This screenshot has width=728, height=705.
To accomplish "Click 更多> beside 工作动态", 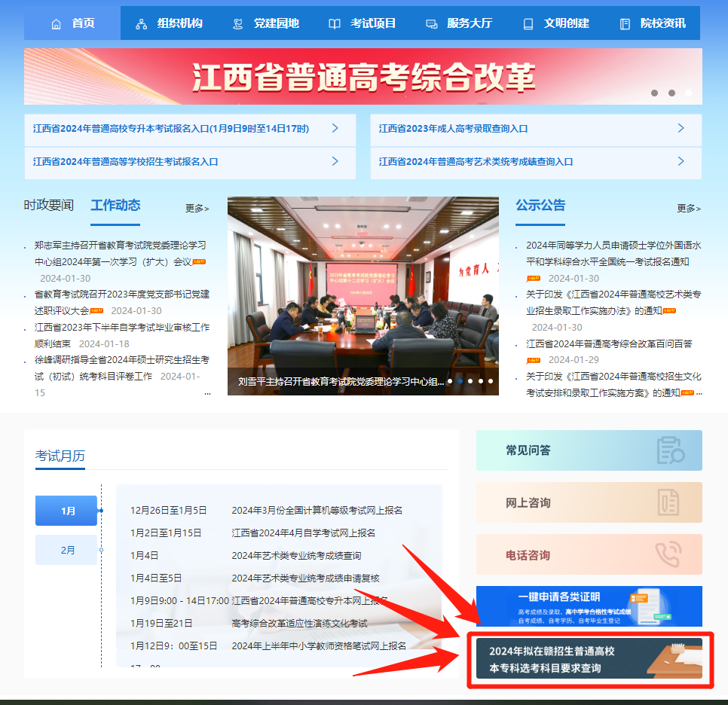I will 197,209.
